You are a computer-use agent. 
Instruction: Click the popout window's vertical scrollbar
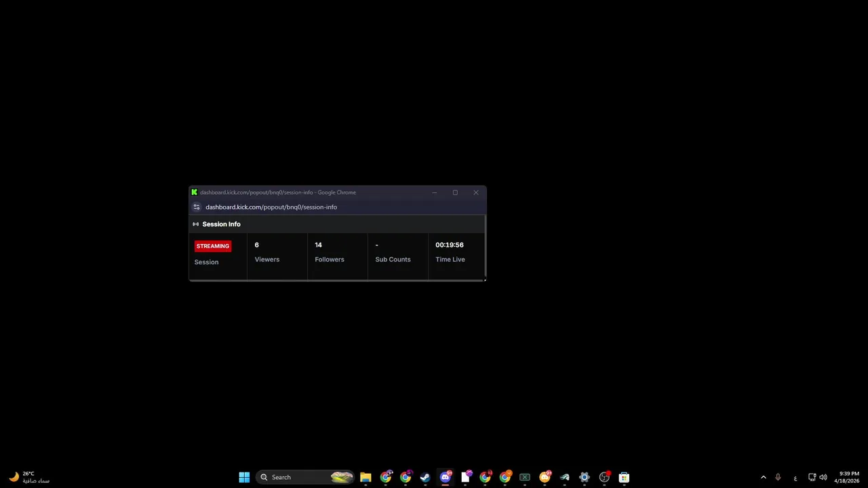pyautogui.click(x=486, y=247)
